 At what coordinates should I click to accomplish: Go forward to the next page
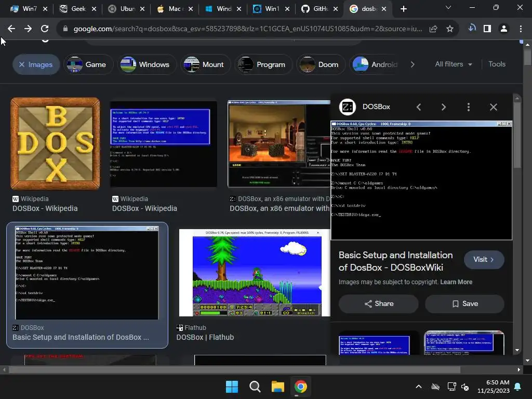(x=28, y=29)
